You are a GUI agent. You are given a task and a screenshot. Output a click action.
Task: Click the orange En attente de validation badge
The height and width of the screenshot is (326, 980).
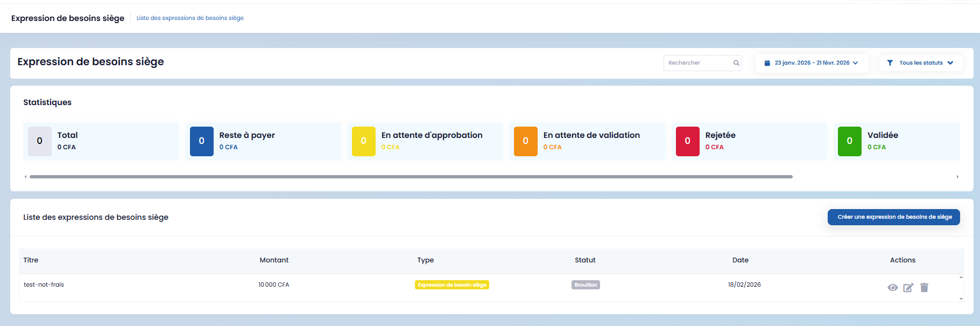click(525, 141)
